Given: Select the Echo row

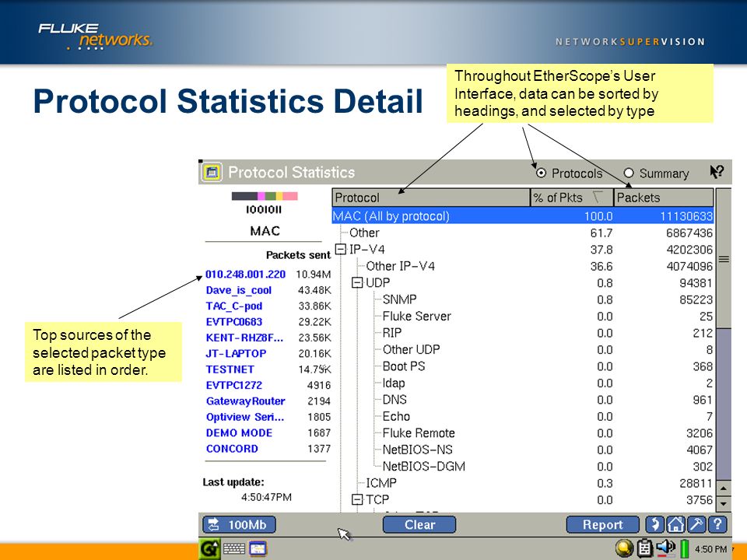Looking at the screenshot, I should [523, 416].
